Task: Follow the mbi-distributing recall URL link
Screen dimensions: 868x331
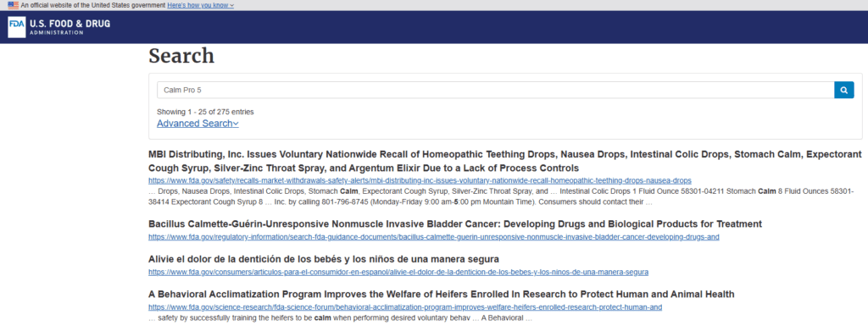Action: [x=420, y=180]
